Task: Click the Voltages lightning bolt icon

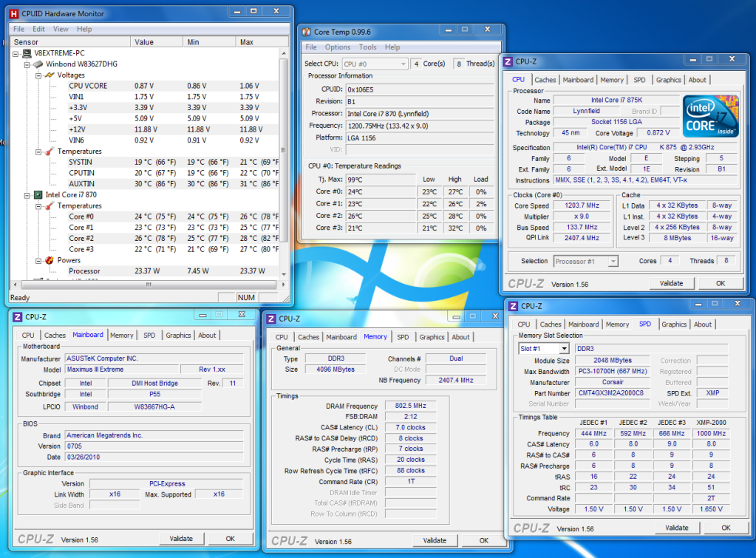Action: coord(50,75)
